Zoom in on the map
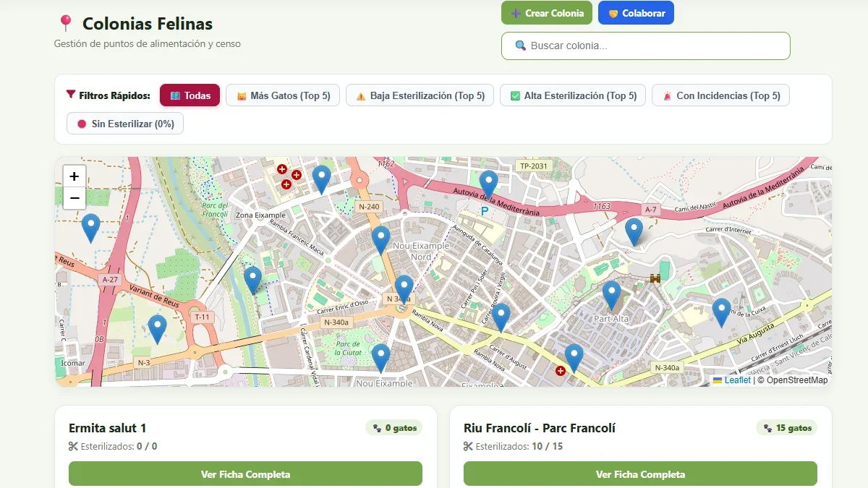 (x=75, y=176)
